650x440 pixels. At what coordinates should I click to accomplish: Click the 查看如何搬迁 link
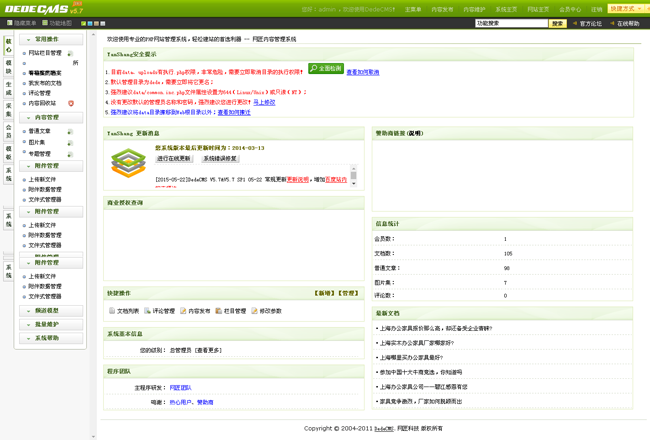tap(234, 112)
